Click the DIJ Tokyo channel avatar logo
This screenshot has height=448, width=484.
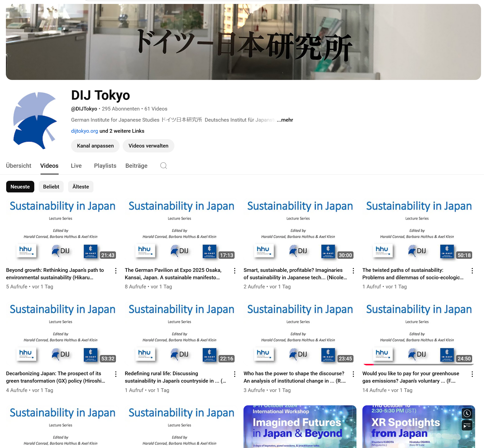point(35,121)
